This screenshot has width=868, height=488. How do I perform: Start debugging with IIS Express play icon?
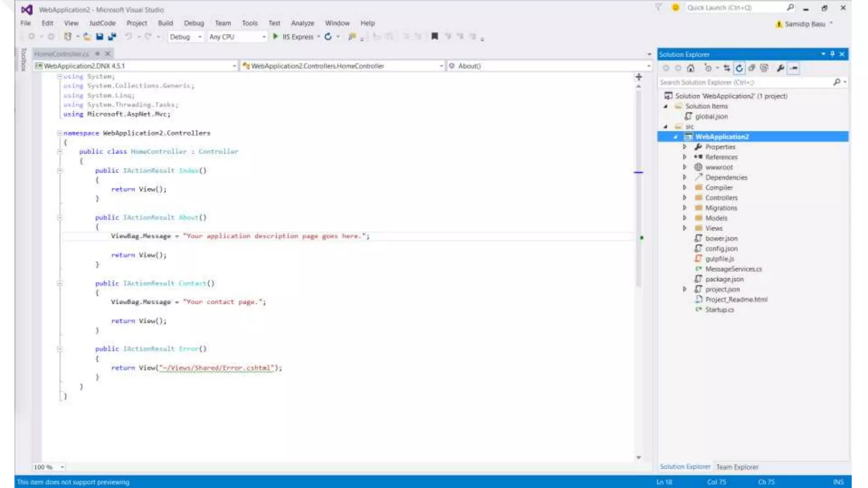pos(275,37)
